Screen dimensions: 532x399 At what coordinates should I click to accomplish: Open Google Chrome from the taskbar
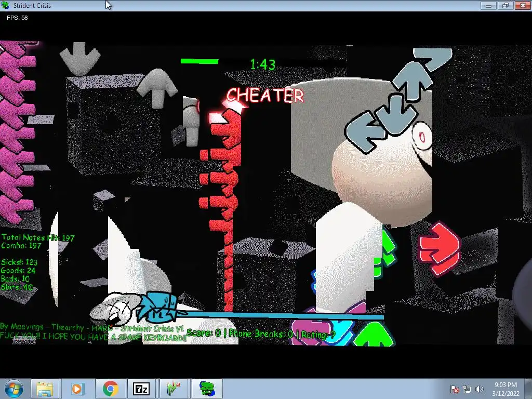tap(110, 389)
